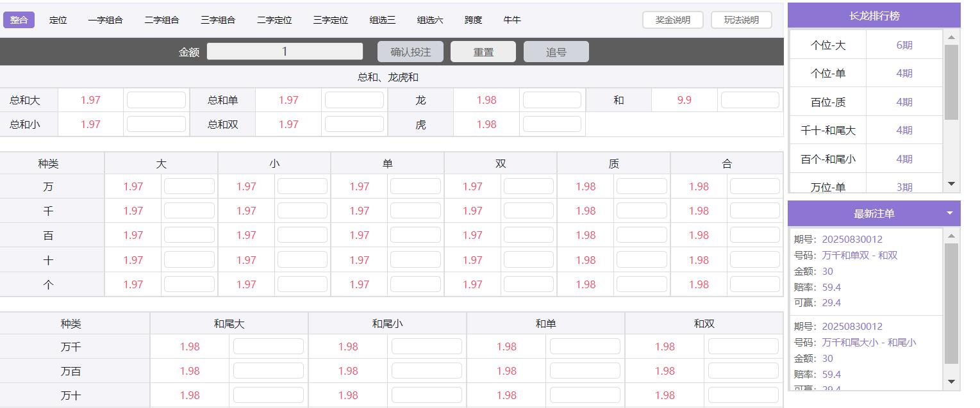
Task: Click the 追号 button
Action: click(x=556, y=52)
